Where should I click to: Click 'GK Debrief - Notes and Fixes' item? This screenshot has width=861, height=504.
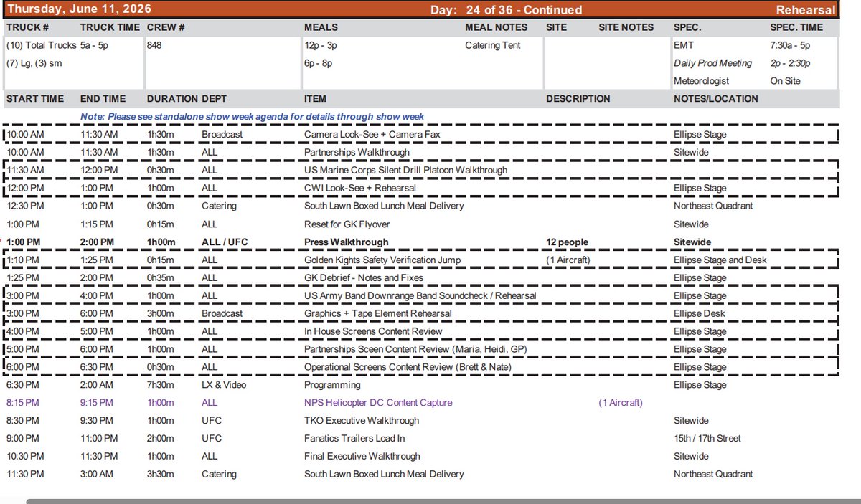coord(364,278)
